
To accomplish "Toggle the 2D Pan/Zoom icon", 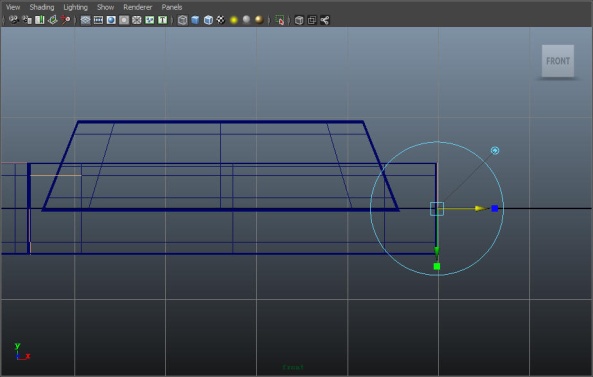I will coord(65,20).
